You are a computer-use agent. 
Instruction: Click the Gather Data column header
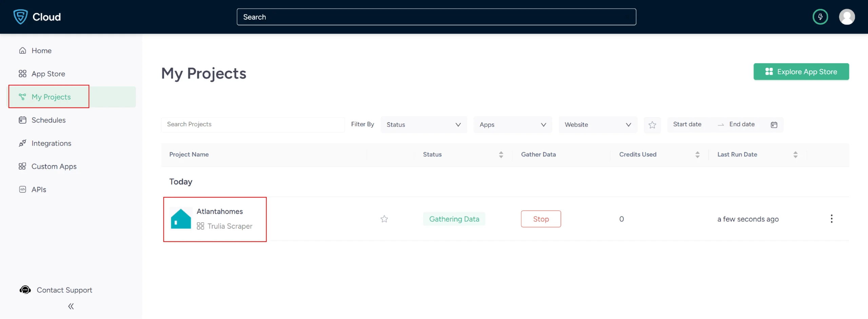[x=538, y=154]
